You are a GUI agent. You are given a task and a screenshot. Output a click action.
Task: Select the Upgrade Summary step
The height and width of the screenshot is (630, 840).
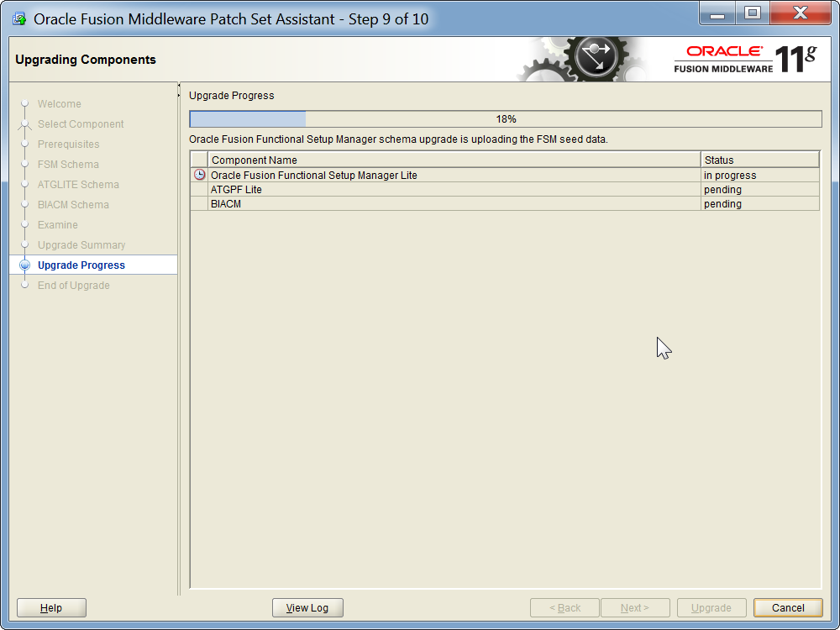[81, 244]
